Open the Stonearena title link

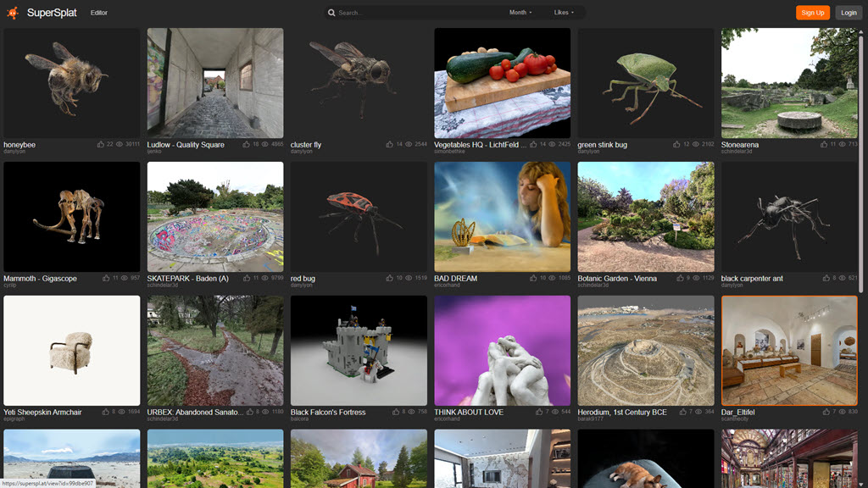click(x=740, y=145)
